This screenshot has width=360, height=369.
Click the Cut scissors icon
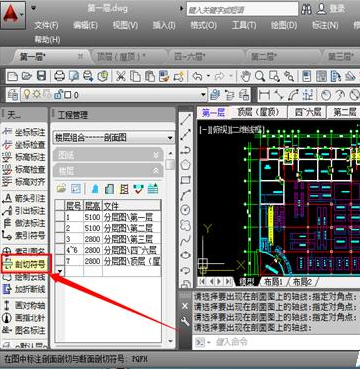click(120, 76)
